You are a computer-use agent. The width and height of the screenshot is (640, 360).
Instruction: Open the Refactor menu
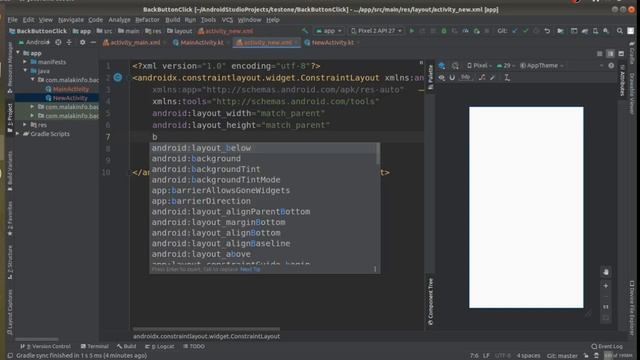click(x=147, y=20)
